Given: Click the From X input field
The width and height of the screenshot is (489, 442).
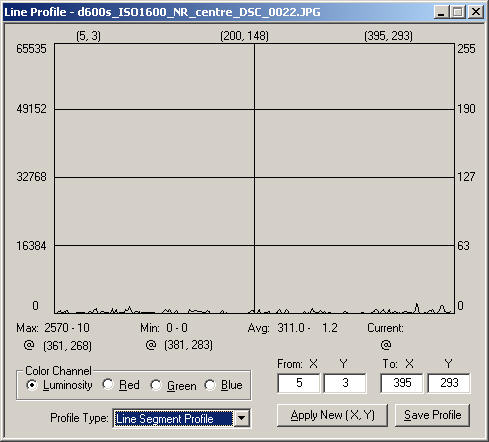Looking at the screenshot, I should 299,383.
